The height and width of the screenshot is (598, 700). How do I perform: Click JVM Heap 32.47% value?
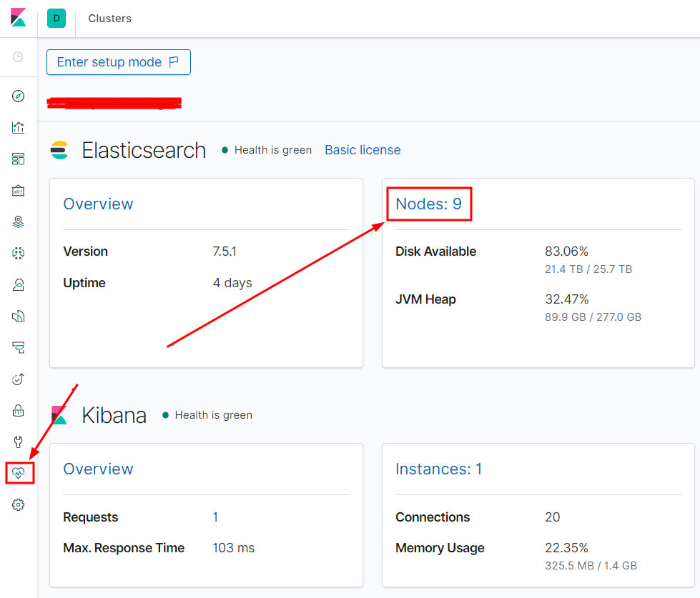tap(566, 299)
